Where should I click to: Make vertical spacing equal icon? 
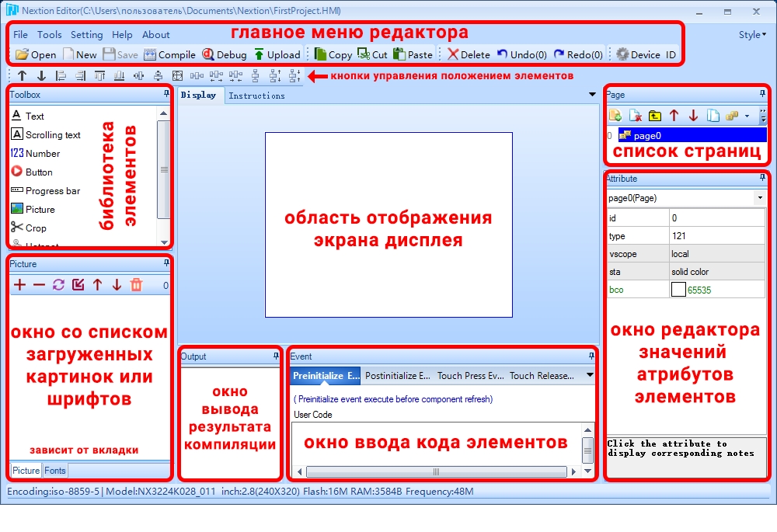point(255,76)
